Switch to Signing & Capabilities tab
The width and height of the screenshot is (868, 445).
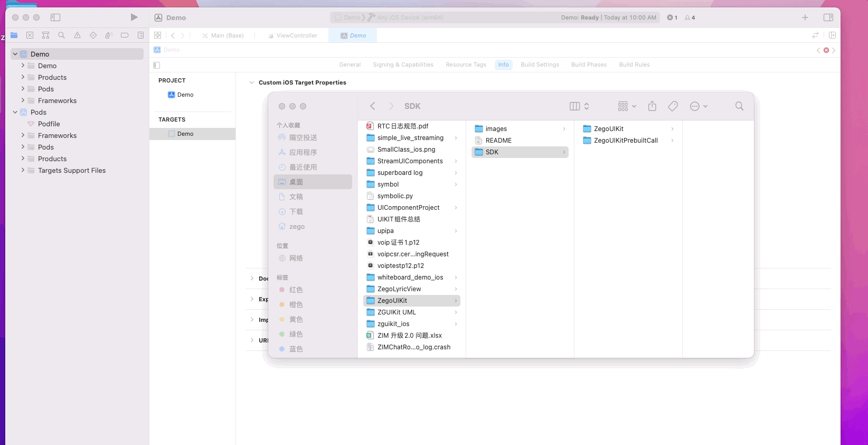coord(403,64)
